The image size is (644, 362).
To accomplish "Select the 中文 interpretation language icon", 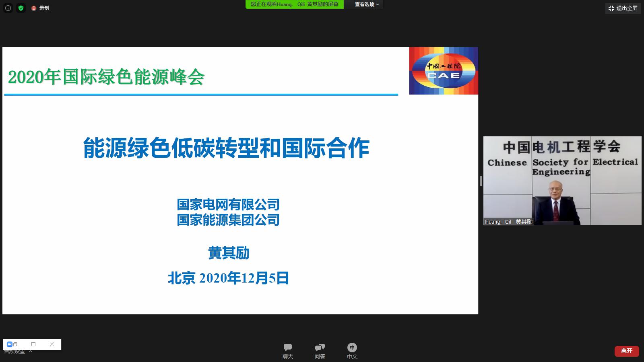I will (x=352, y=351).
